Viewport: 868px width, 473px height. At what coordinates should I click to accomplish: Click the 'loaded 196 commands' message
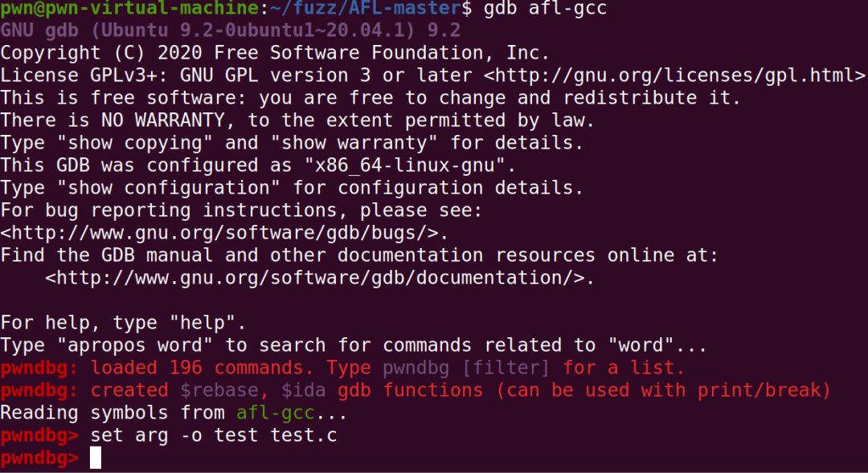point(197,368)
